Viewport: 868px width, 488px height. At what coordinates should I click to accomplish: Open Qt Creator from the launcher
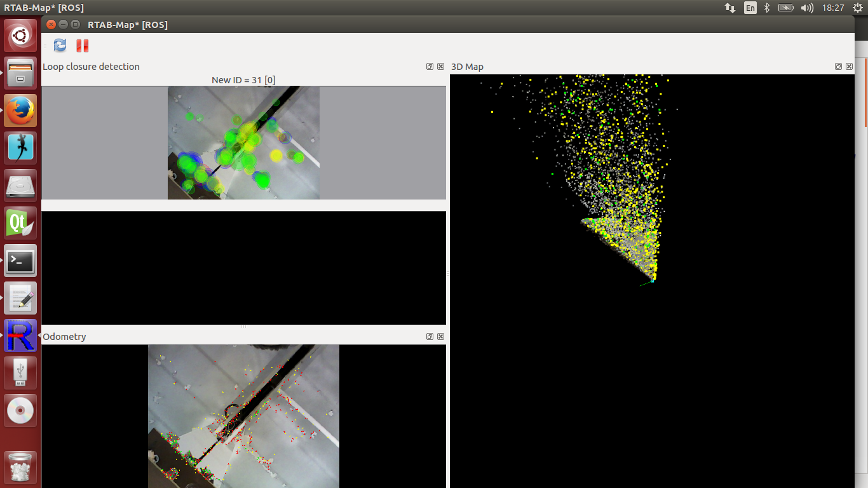tap(20, 223)
